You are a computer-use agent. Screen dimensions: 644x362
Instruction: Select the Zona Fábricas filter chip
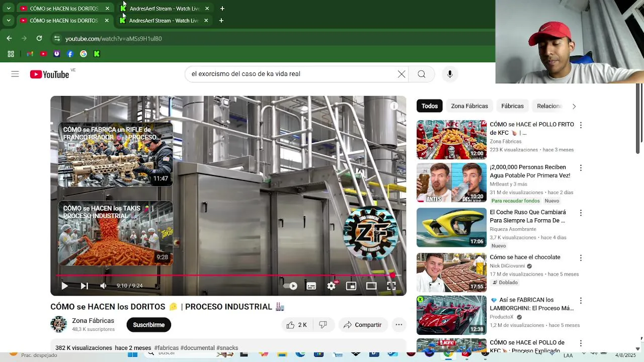pos(469,106)
